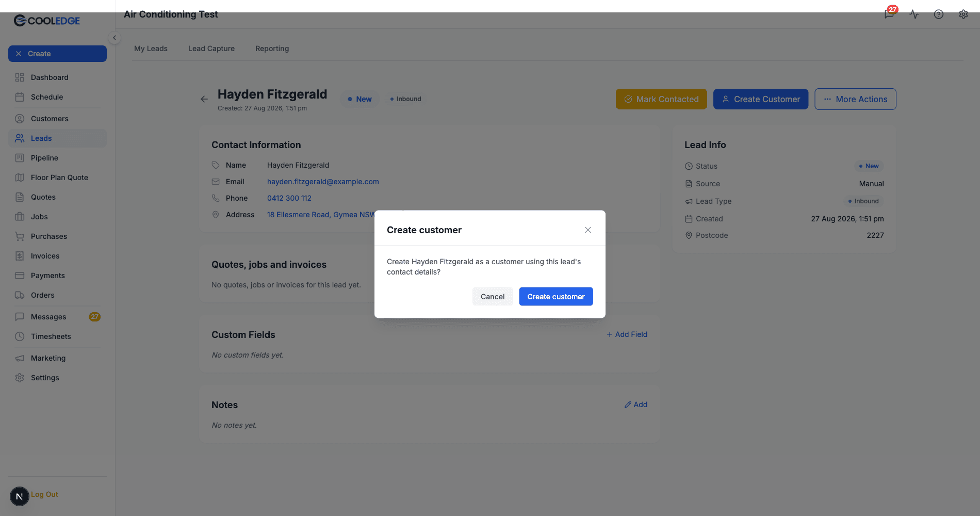
Task: Click the N avatar icon at bottom left
Action: tap(20, 496)
